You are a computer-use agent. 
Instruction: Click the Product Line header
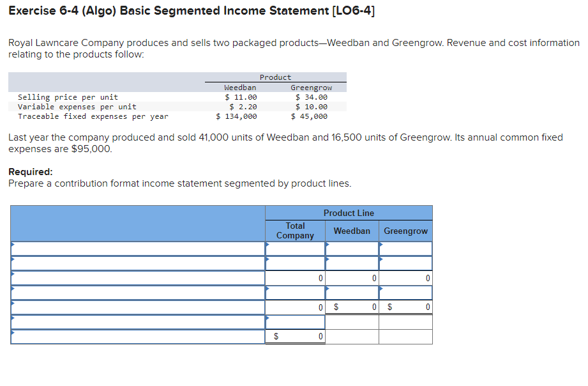pyautogui.click(x=349, y=213)
